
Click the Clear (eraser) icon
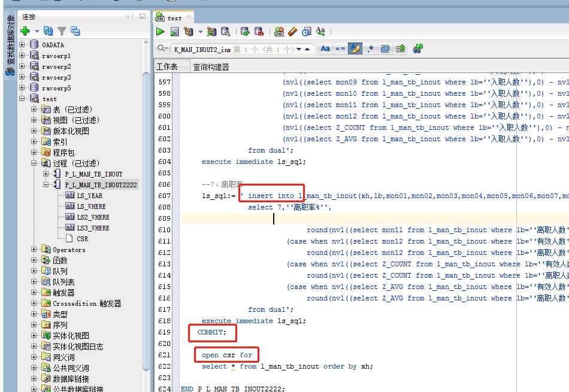(293, 32)
